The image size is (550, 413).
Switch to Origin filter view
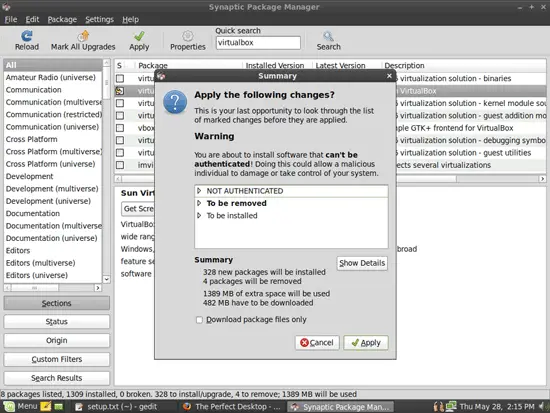tap(56, 341)
